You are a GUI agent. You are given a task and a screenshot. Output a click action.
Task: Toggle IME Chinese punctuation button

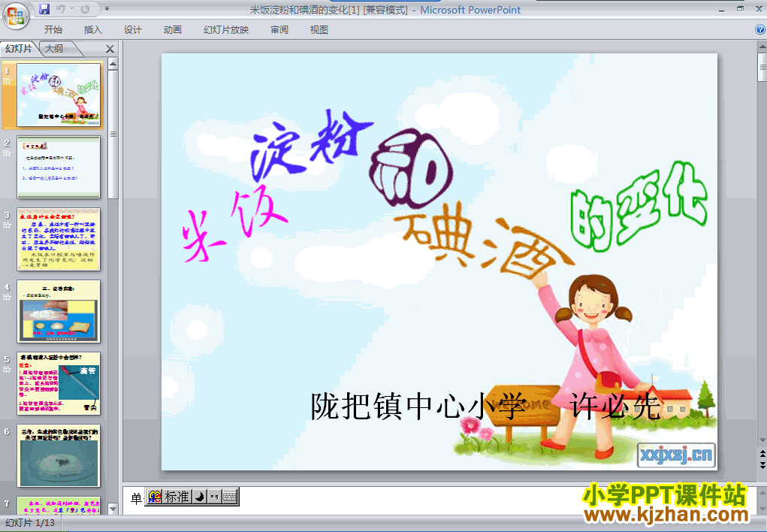pos(214,497)
